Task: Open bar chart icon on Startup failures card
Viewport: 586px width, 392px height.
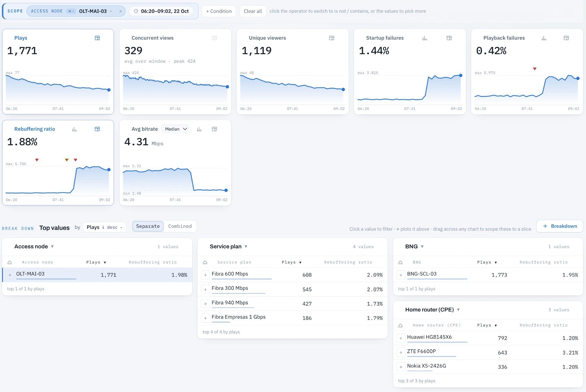Action: click(425, 38)
